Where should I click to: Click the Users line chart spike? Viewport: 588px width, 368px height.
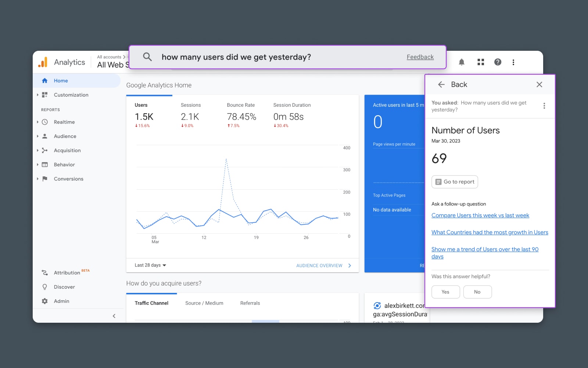point(226,159)
